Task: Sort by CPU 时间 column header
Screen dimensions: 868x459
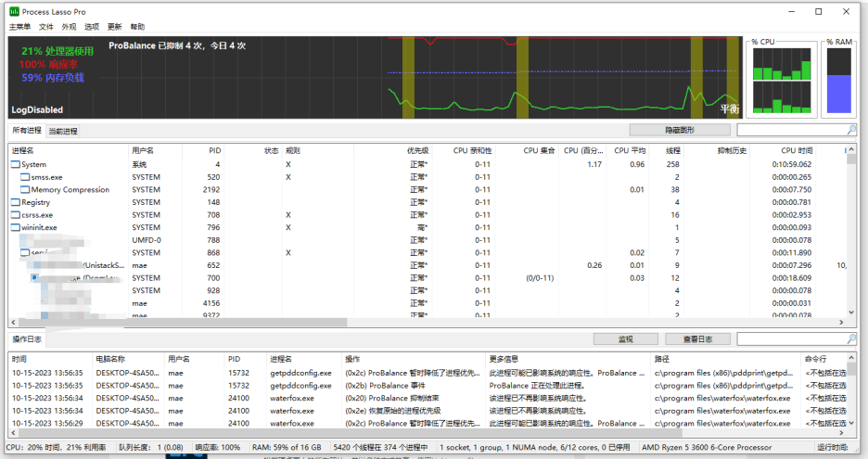Action: point(784,150)
